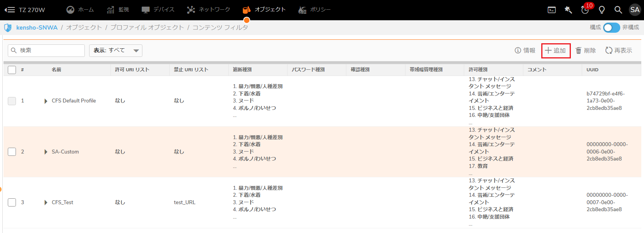Focus the 検索 search field
Image resolution: width=644 pixels, height=233 pixels.
(46, 51)
